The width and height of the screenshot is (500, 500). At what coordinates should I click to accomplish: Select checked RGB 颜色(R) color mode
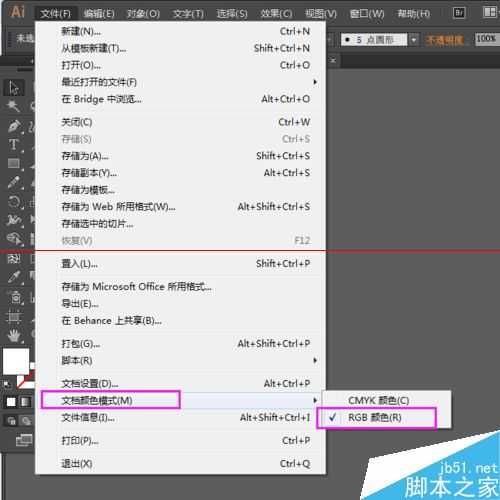(387, 417)
